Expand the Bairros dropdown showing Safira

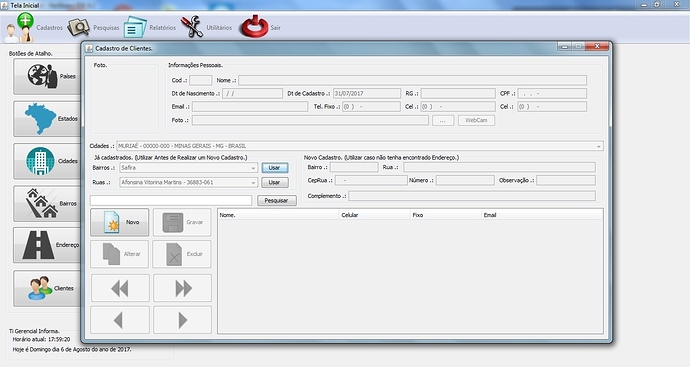click(x=253, y=168)
